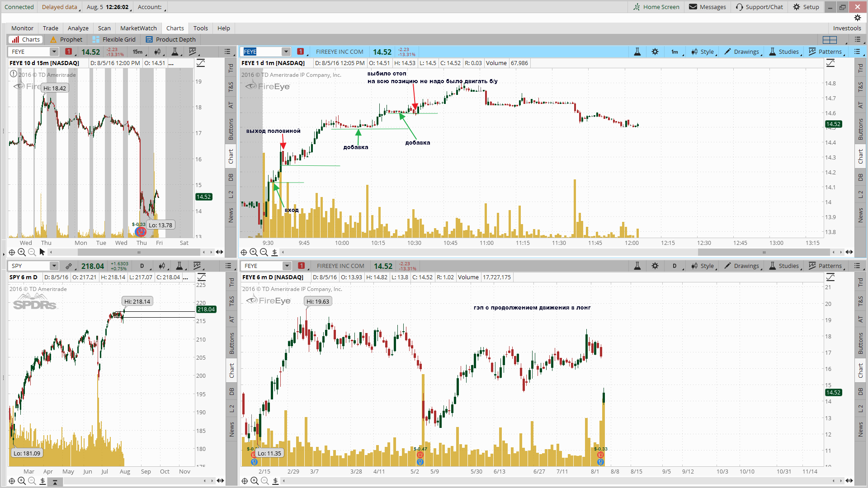Open symbol dropdown in FEYE 1m chart
This screenshot has width=868, height=488.
(286, 52)
